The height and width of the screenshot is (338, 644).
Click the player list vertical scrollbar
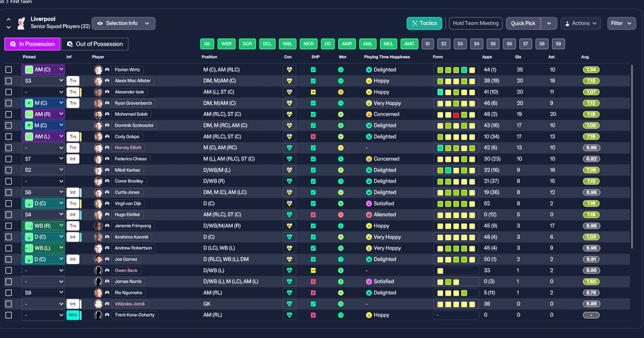pos(632,157)
